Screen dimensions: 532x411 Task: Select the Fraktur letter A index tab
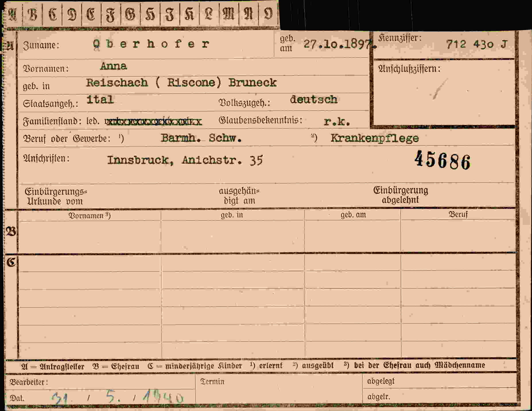[12, 14]
